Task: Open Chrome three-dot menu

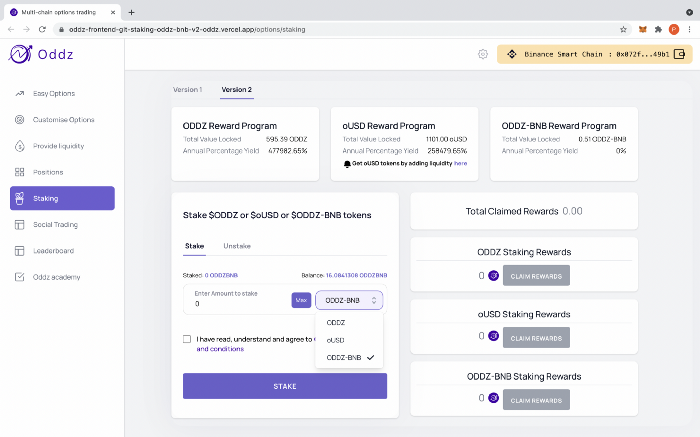Action: pyautogui.click(x=689, y=29)
